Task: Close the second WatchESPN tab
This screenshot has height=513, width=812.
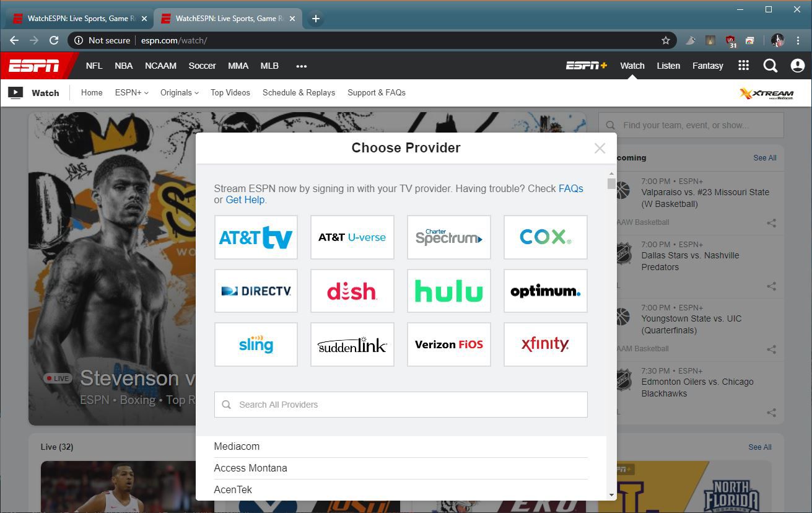Action: [x=292, y=19]
